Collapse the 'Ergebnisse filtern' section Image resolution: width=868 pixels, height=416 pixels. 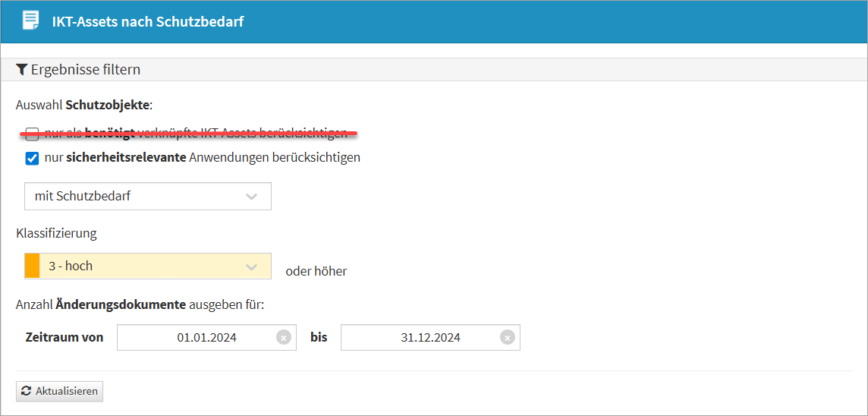tap(86, 70)
